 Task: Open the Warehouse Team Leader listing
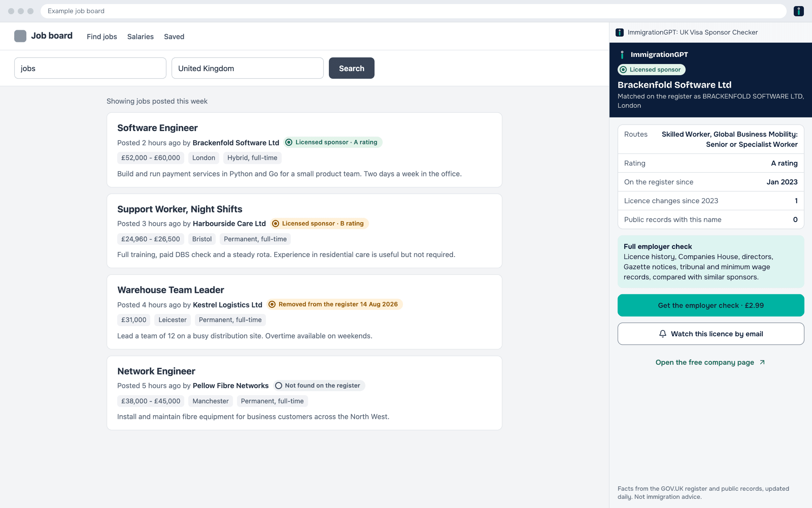tap(171, 290)
